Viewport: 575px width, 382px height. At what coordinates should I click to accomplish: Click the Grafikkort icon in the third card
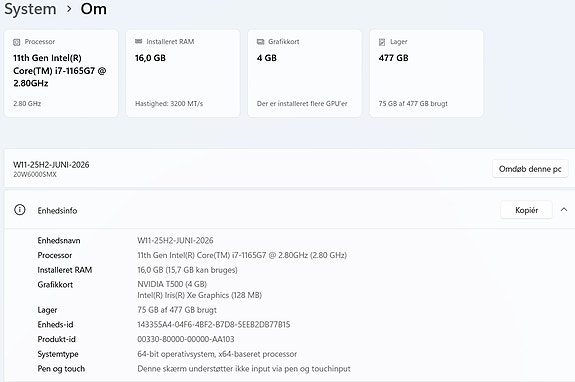pyautogui.click(x=260, y=42)
